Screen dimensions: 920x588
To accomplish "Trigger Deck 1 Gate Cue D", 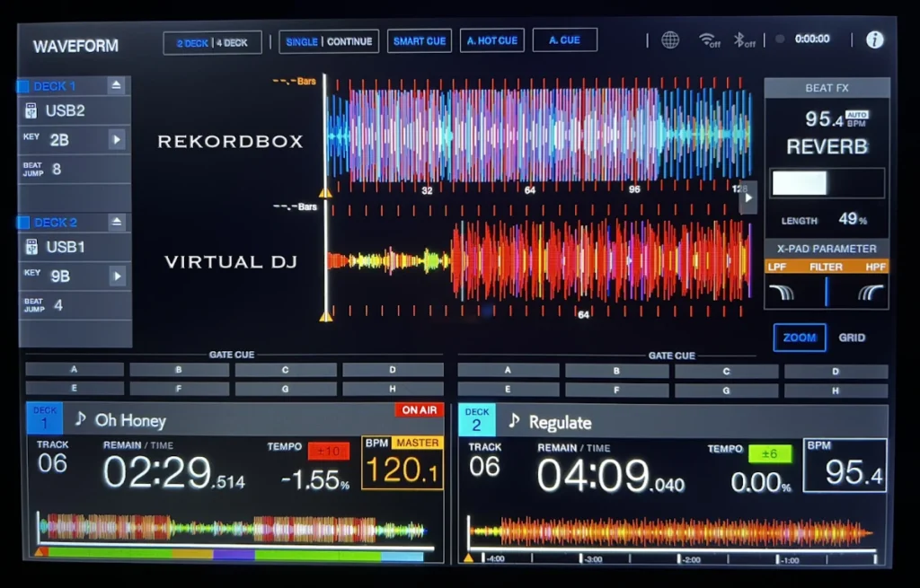I will point(394,369).
